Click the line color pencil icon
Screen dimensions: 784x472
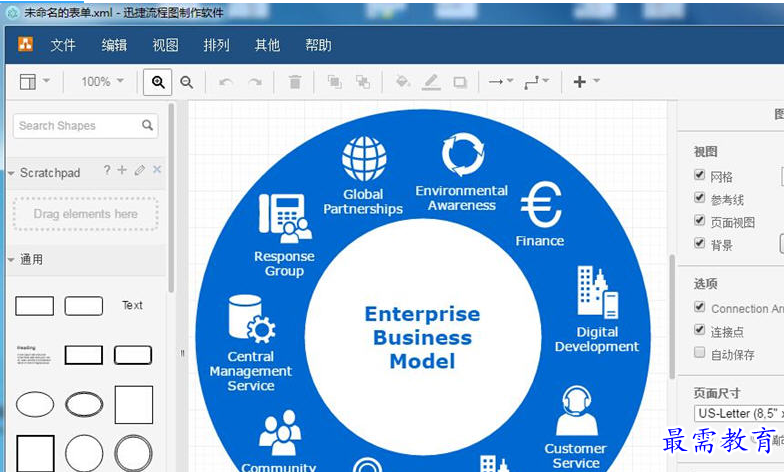tap(431, 82)
